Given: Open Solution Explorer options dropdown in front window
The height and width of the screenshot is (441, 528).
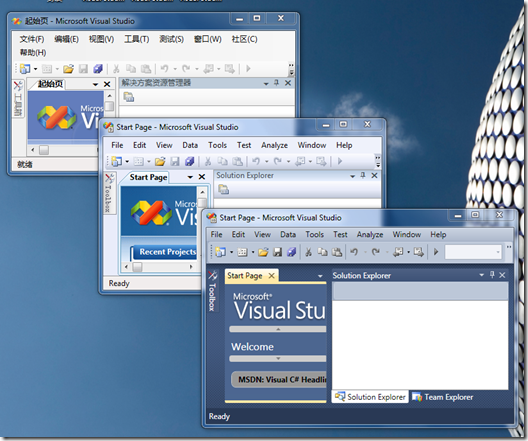Looking at the screenshot, I should coord(482,275).
